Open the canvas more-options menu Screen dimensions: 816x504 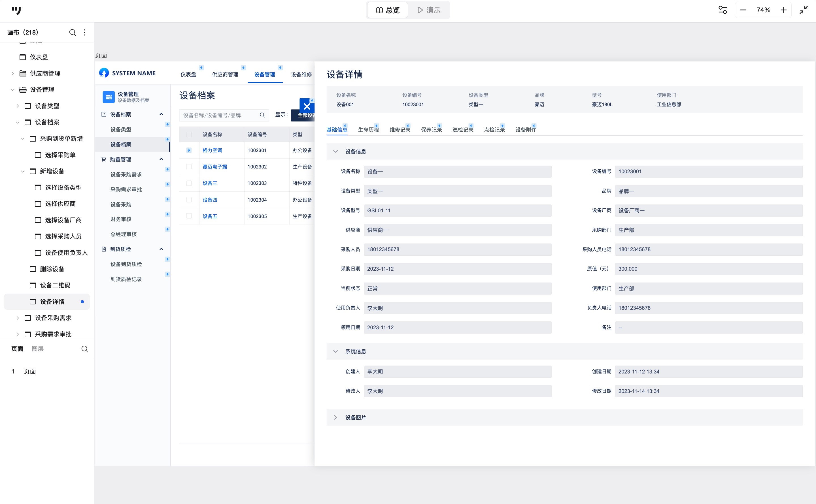click(x=85, y=32)
